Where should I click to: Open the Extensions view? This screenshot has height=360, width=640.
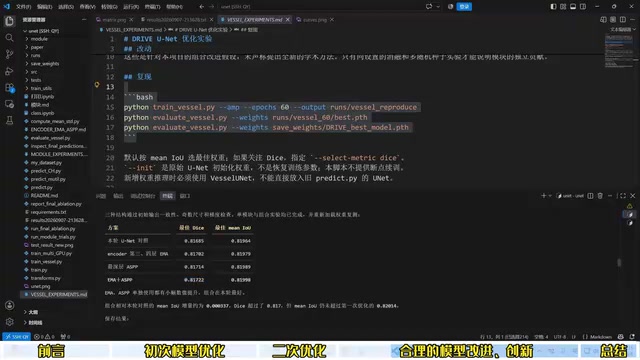9,88
